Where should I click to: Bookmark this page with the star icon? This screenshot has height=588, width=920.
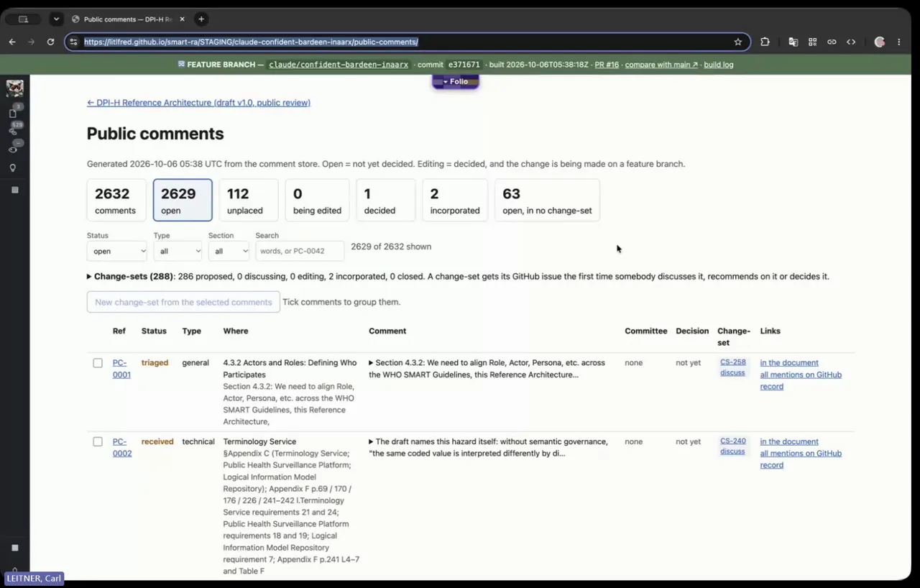coord(737,42)
